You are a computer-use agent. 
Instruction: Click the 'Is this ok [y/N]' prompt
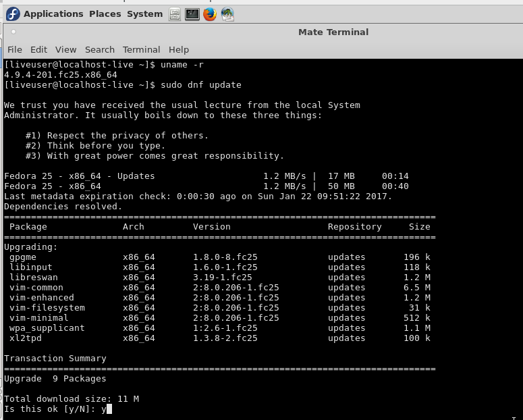click(50, 409)
